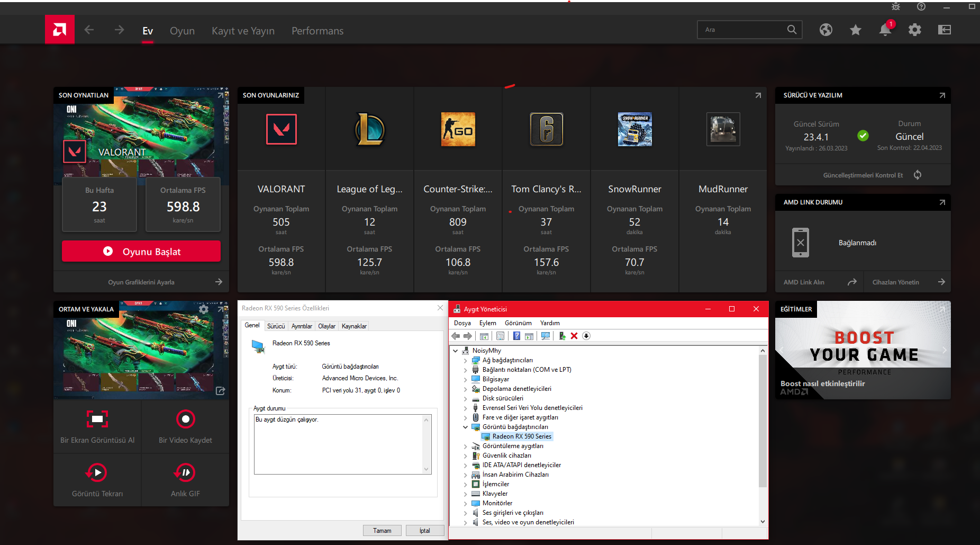Open Boost Your Game tutorial thumbnail
Viewport: 980px width, 545px height.
tap(863, 350)
